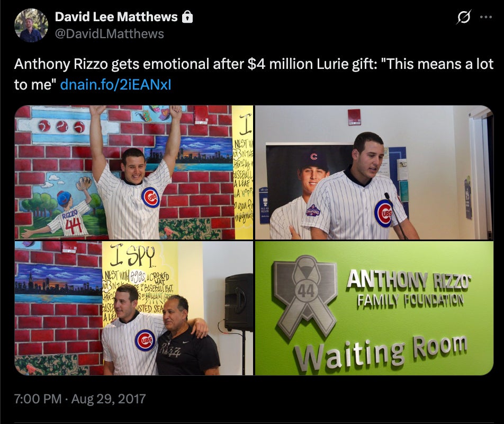Open the three-dot more options menu
The image size is (504, 424).
pyautogui.click(x=485, y=17)
